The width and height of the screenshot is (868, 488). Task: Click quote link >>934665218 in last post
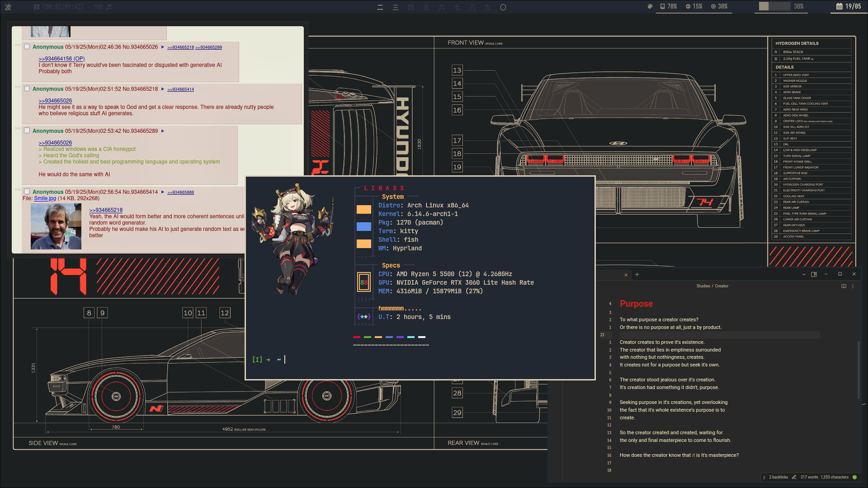[x=106, y=210]
